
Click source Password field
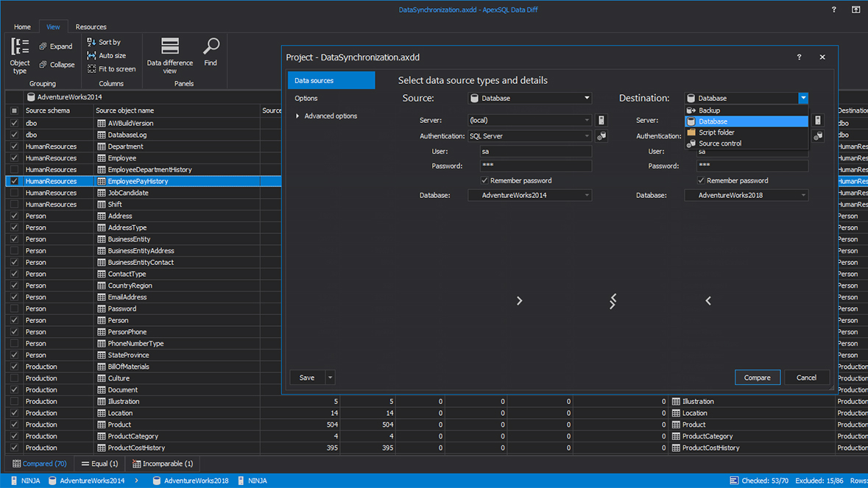click(535, 166)
